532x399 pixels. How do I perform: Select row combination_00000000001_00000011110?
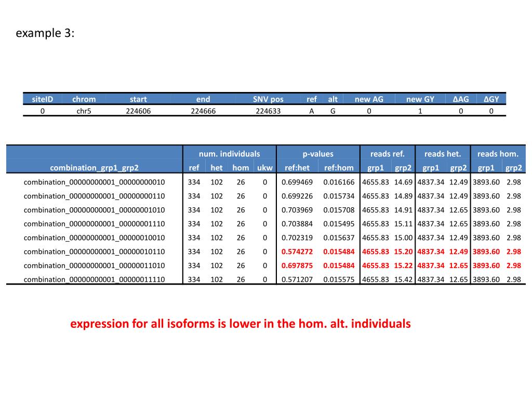(x=265, y=279)
